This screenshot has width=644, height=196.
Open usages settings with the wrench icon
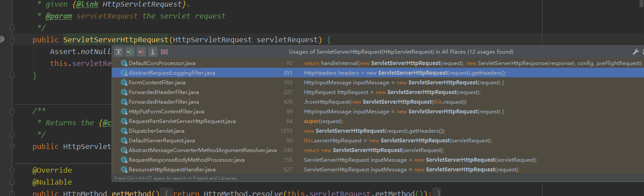(x=635, y=52)
